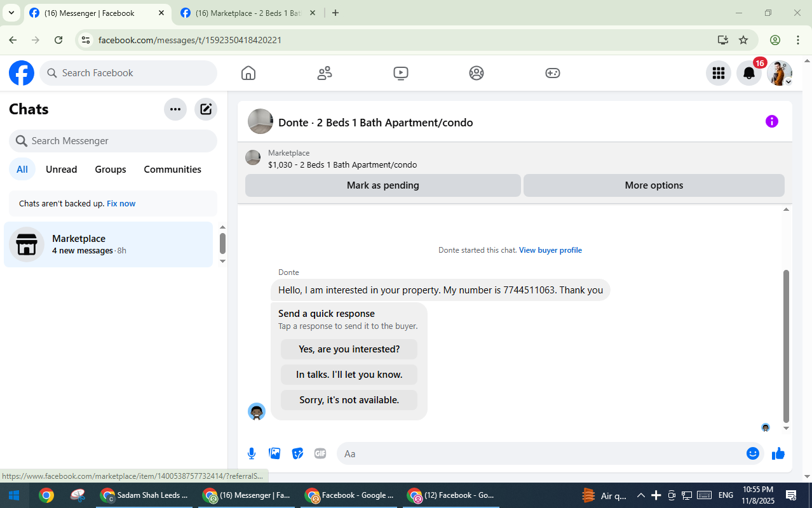Image resolution: width=812 pixels, height=508 pixels.
Task: Open (12) Facebook taskbar window
Action: pos(451,495)
